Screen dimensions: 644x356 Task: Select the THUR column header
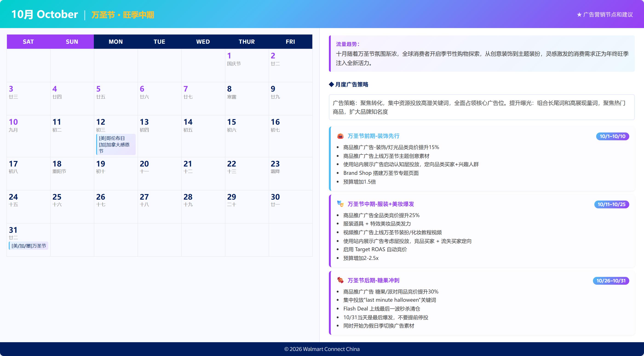click(x=247, y=41)
